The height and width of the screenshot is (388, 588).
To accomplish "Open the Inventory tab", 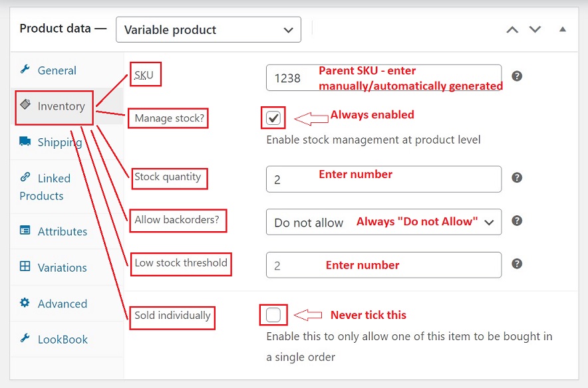I will (x=61, y=106).
